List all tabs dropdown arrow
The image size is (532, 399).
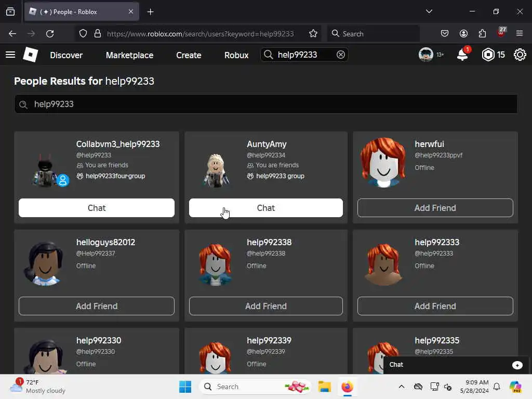[x=429, y=11]
